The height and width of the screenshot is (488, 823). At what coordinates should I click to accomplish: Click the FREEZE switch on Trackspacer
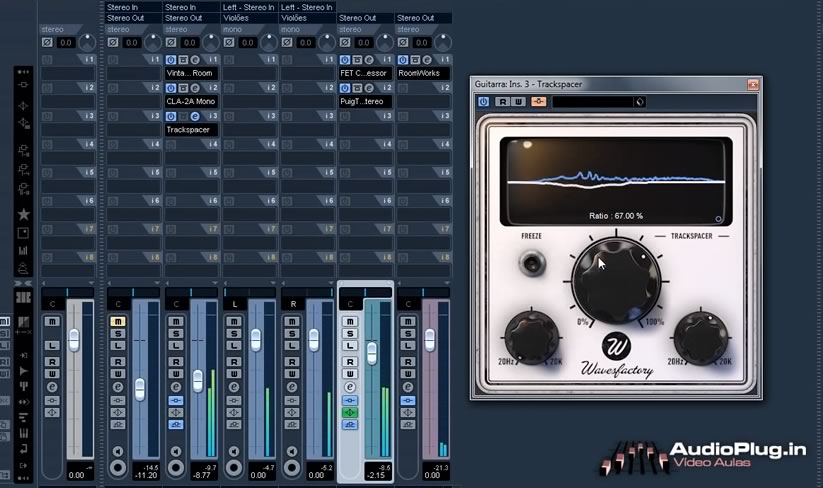(x=532, y=262)
